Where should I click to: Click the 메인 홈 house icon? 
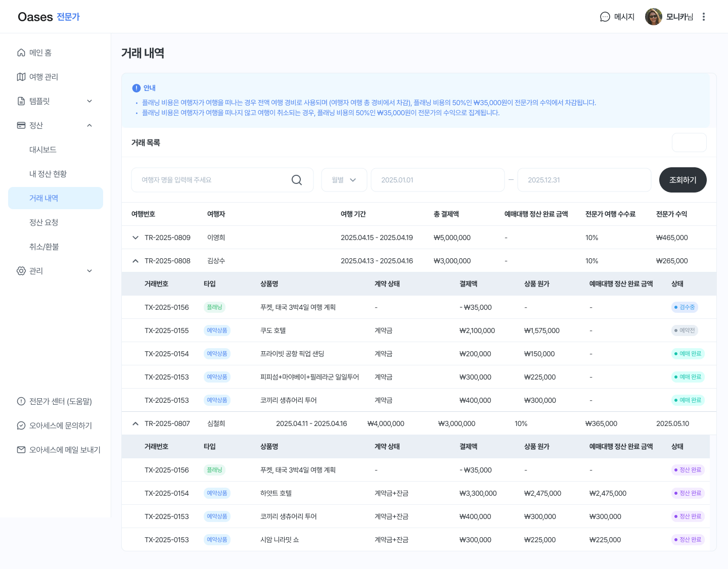pos(21,53)
